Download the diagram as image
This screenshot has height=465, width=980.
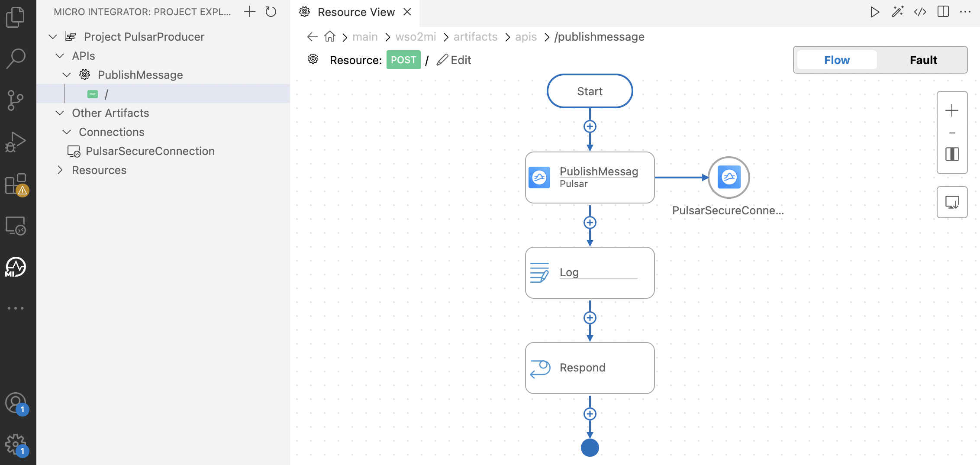click(x=952, y=202)
